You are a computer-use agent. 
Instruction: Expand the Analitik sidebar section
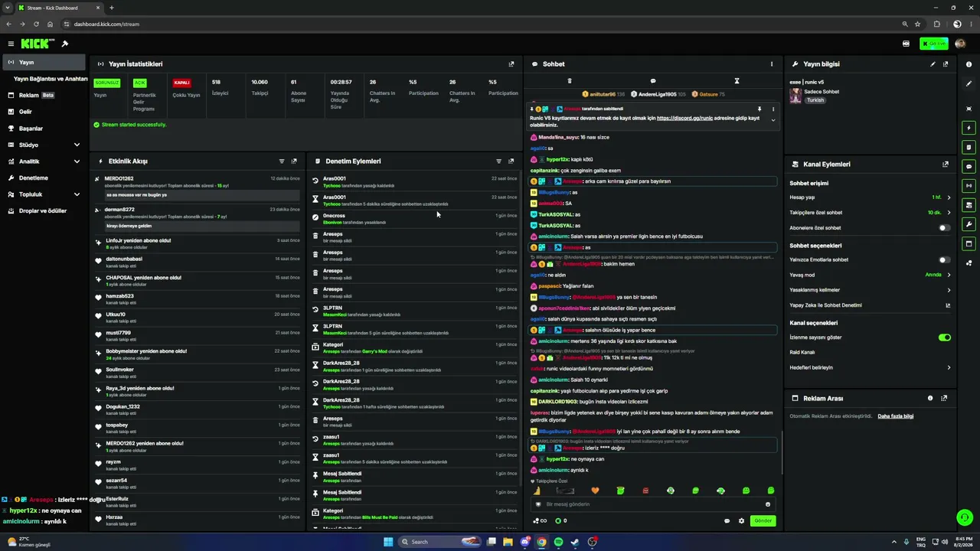pyautogui.click(x=77, y=161)
